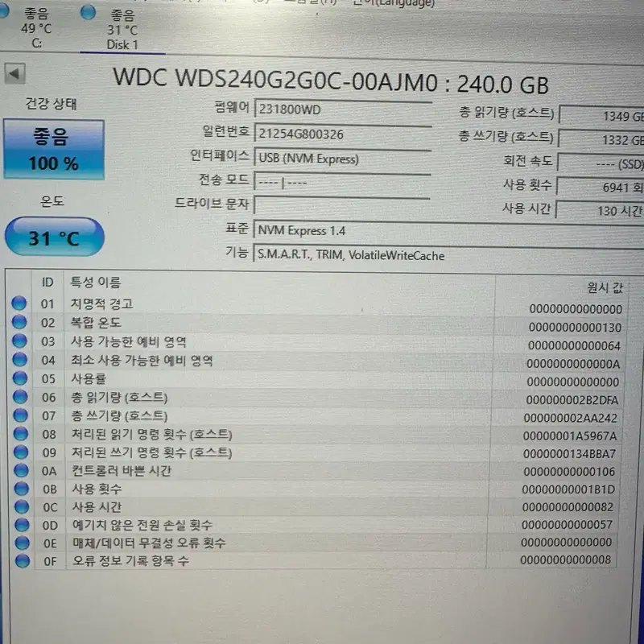This screenshot has height=644, width=644.
Task: Click status orb of row 01 치명적 경고
Action: tap(19, 303)
